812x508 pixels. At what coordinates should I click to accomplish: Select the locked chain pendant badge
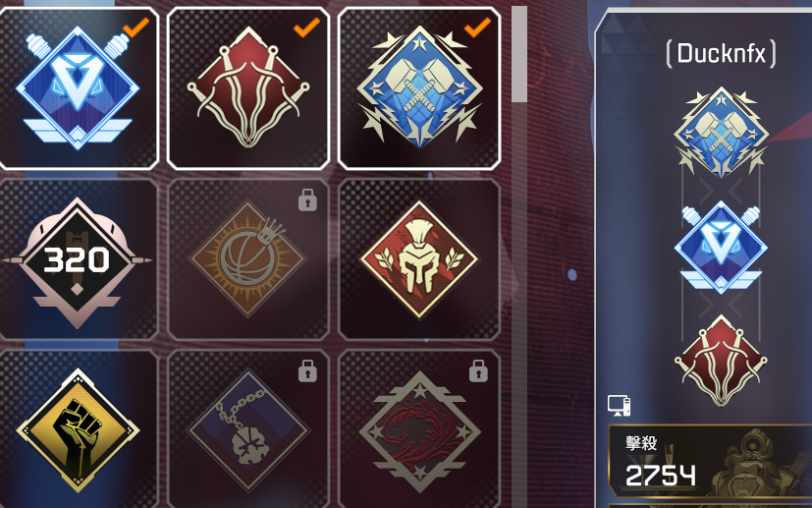pyautogui.click(x=248, y=429)
